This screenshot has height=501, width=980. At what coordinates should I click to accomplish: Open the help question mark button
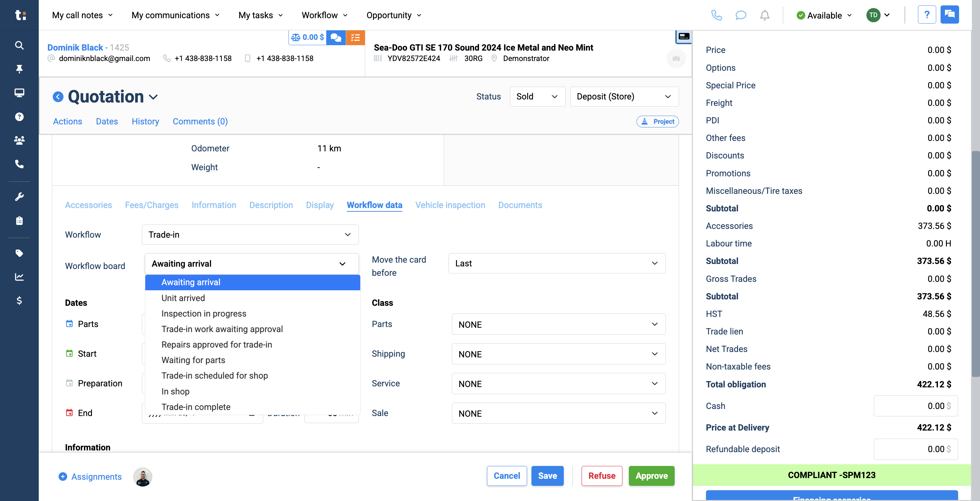[x=927, y=14]
